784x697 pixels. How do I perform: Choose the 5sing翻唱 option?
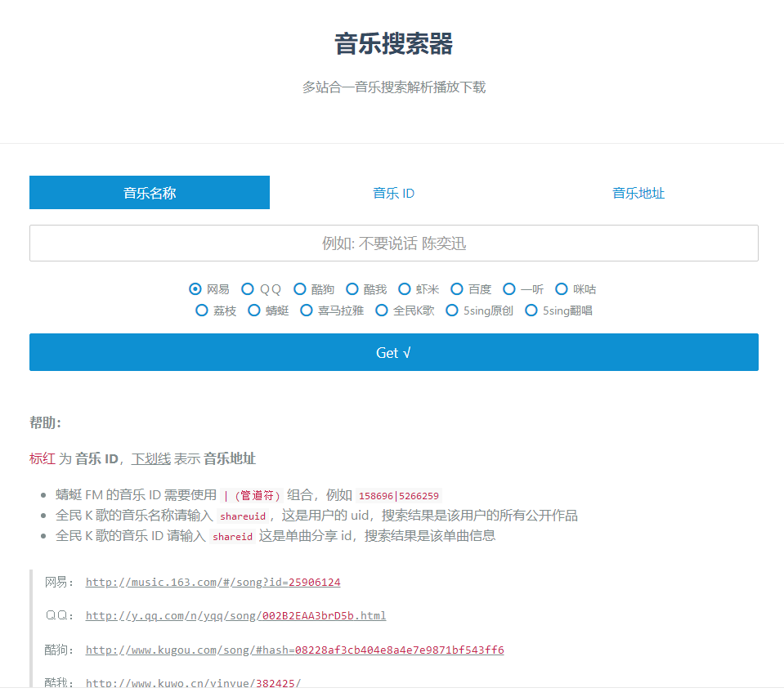531,311
